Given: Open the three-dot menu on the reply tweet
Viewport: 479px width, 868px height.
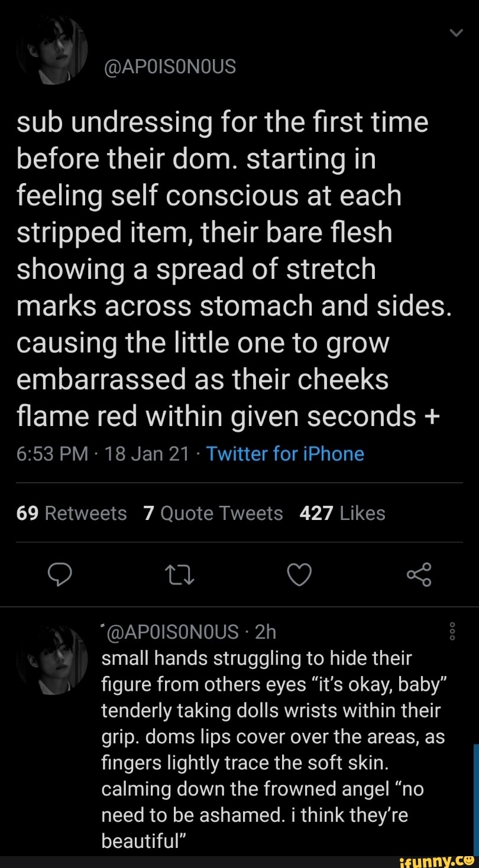Looking at the screenshot, I should coord(452,632).
